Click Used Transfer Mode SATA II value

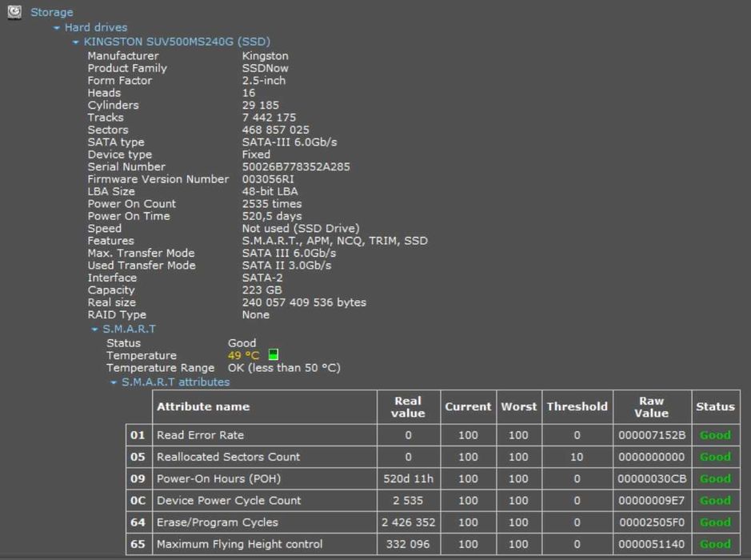(x=286, y=266)
